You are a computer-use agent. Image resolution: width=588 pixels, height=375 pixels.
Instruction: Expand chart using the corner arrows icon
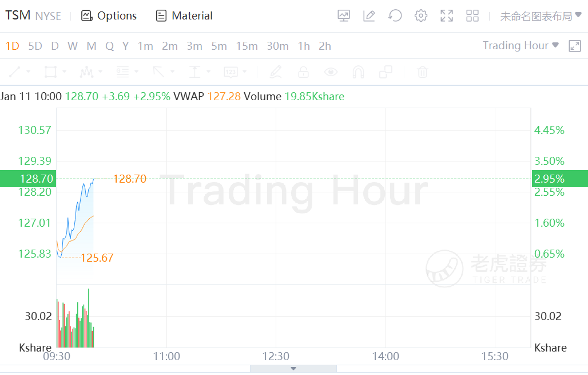pos(575,46)
